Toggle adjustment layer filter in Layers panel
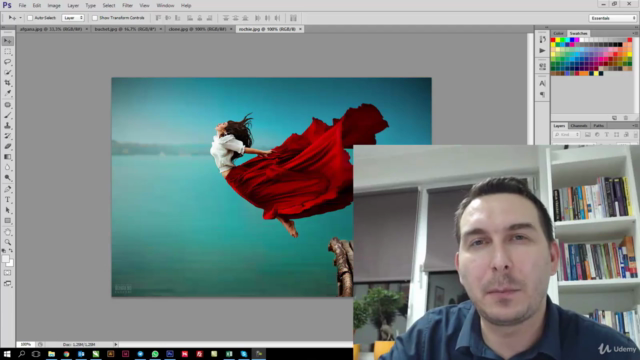This screenshot has width=640, height=360. pyautogui.click(x=597, y=135)
